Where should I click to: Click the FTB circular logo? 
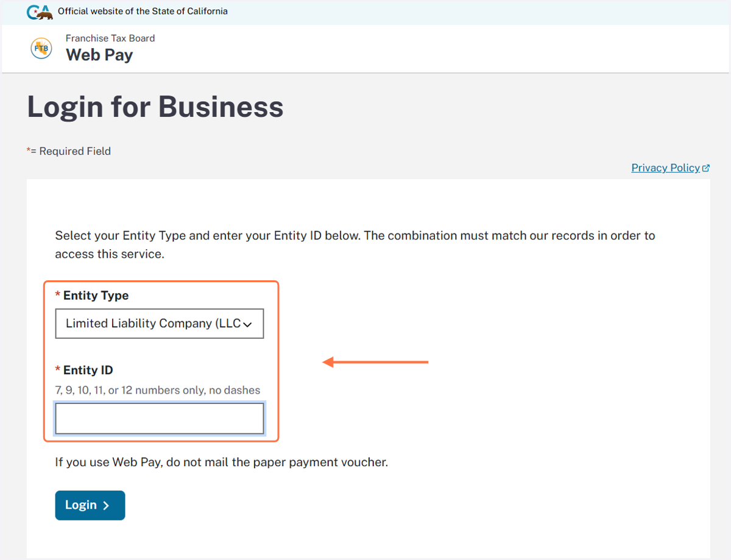41,48
